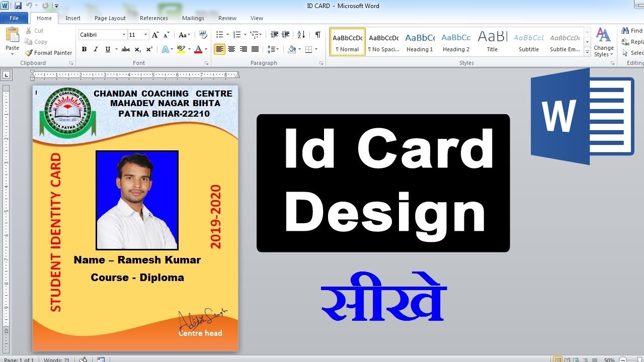The image size is (644, 362).
Task: Activate the Format Painter
Action: coord(49,53)
